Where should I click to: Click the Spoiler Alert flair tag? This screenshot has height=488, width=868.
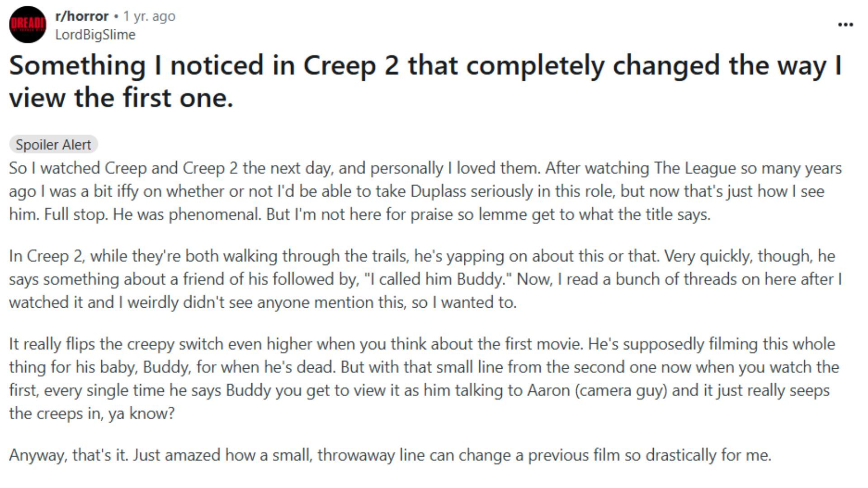pyautogui.click(x=53, y=145)
